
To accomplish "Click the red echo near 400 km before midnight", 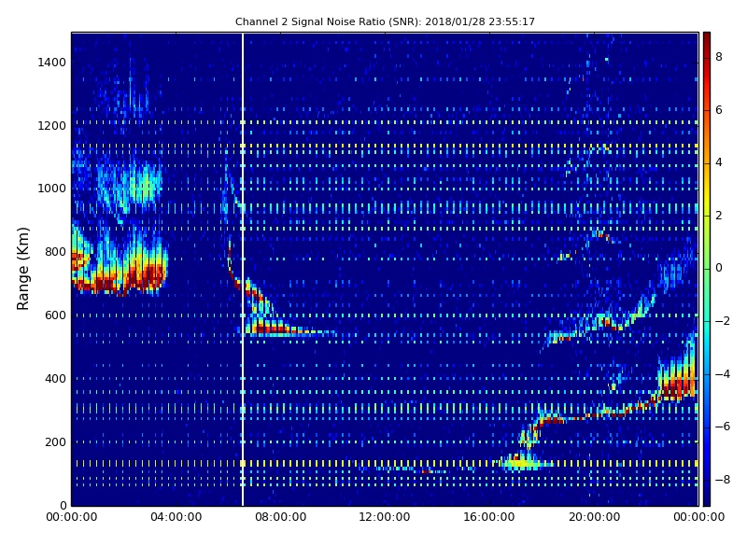I will (x=678, y=386).
